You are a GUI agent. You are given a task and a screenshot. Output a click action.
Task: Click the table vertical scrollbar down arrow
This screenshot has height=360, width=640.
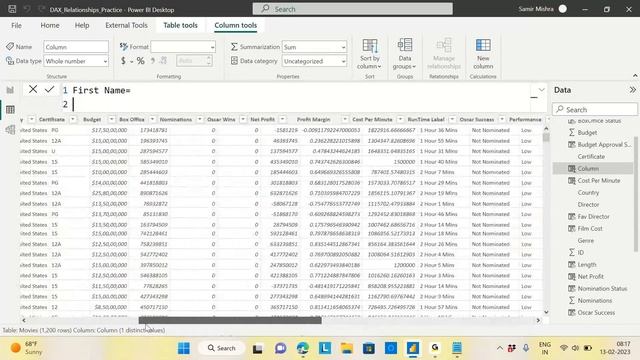(x=546, y=312)
